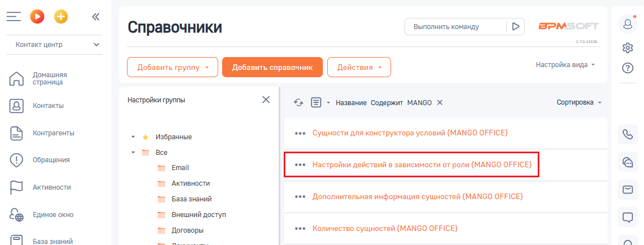
Task: Open the Сортировка dropdown
Action: pyautogui.click(x=579, y=102)
